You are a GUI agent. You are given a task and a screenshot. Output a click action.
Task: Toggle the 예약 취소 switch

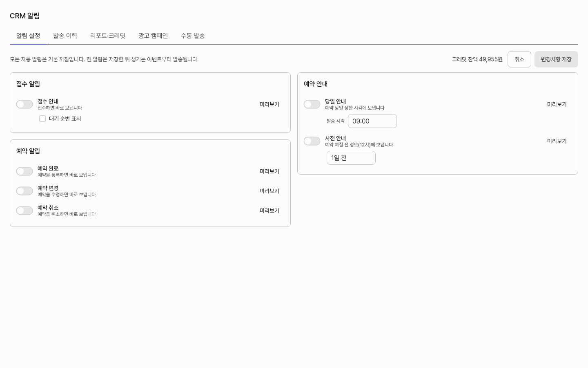(x=24, y=211)
